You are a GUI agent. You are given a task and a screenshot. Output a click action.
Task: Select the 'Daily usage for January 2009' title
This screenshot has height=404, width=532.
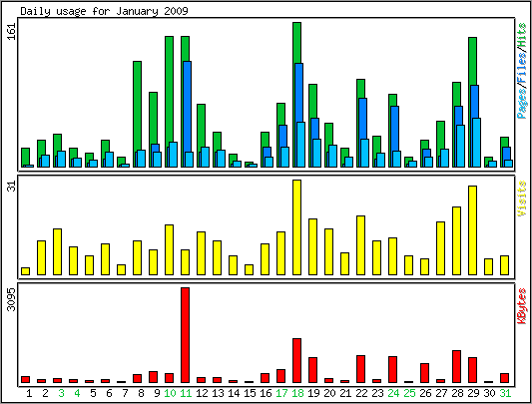(104, 11)
